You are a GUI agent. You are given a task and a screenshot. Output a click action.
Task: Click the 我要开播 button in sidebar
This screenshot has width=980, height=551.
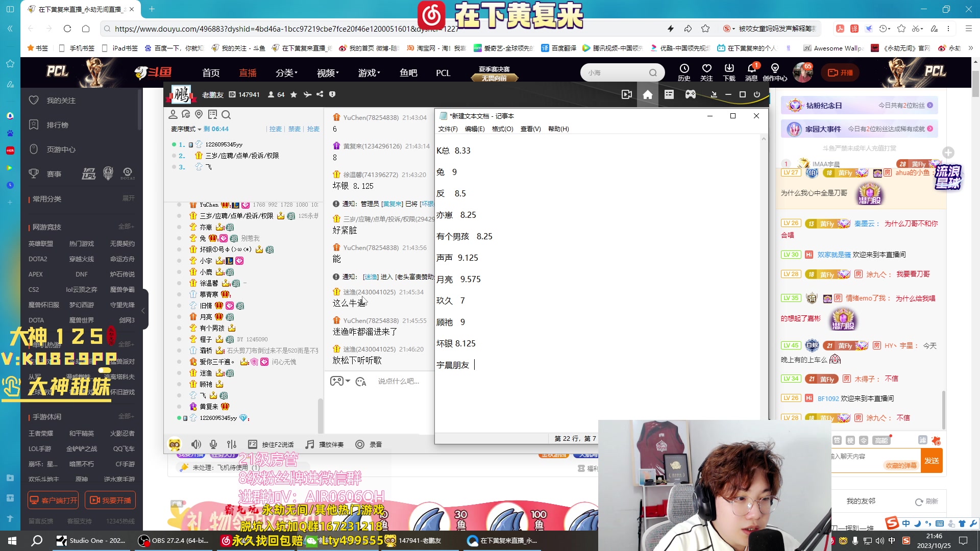point(110,500)
